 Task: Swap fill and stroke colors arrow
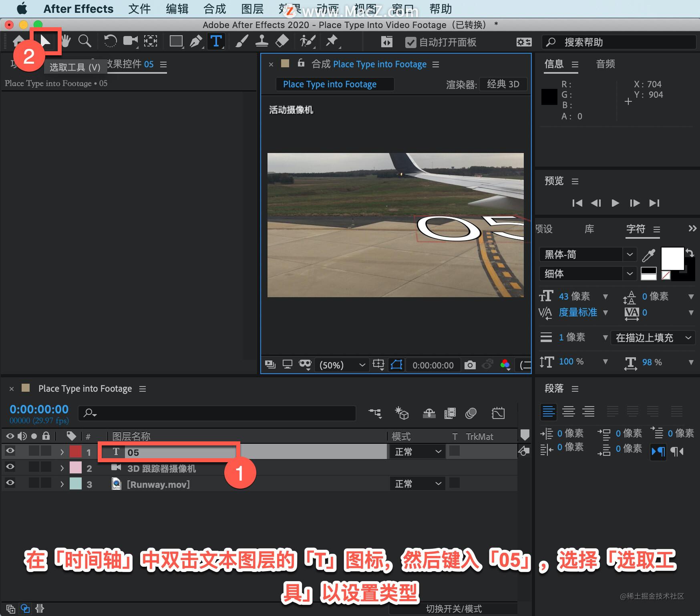[690, 253]
